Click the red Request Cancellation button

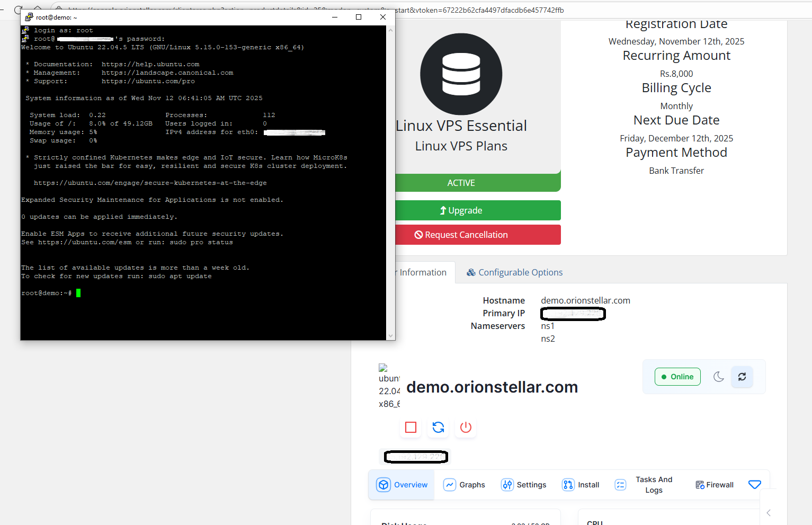click(461, 235)
